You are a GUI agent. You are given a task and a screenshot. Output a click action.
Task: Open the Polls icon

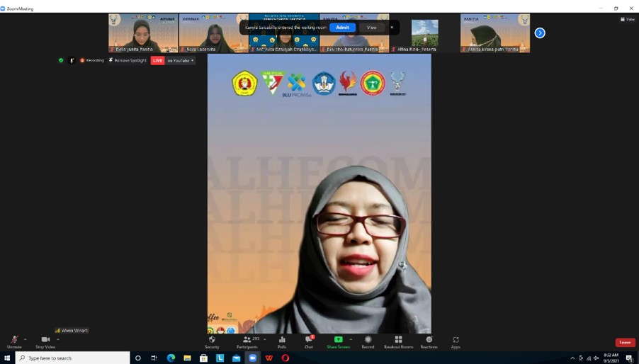[x=282, y=342]
